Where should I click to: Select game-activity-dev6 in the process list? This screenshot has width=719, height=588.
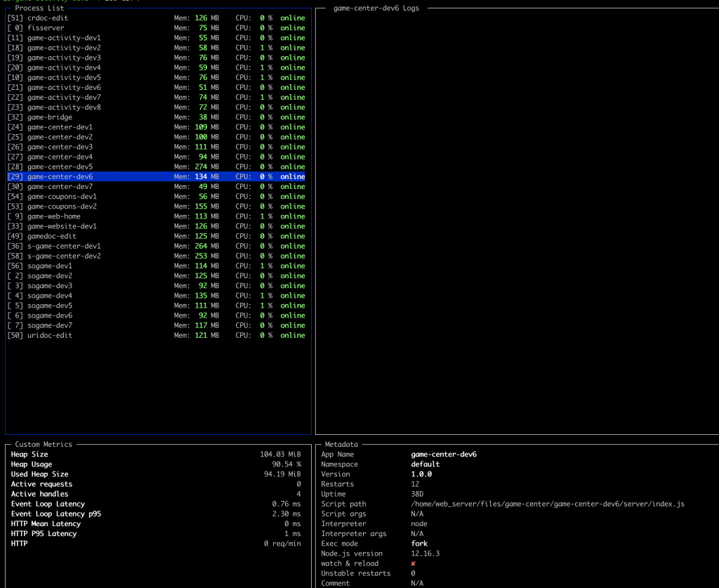(x=156, y=88)
